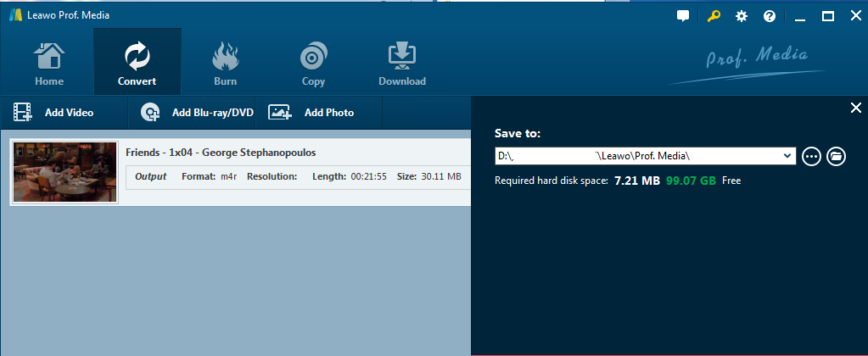Open the Burn module
Screen dimensions: 868x356
(226, 63)
